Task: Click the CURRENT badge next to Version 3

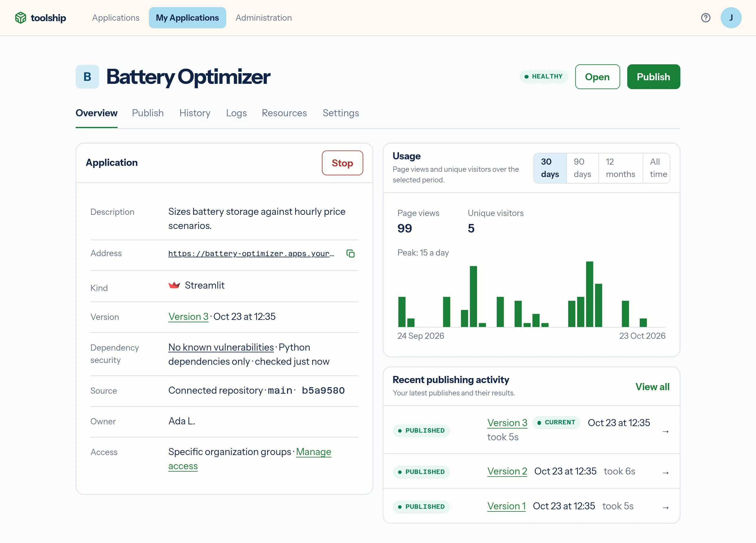Action: point(556,422)
